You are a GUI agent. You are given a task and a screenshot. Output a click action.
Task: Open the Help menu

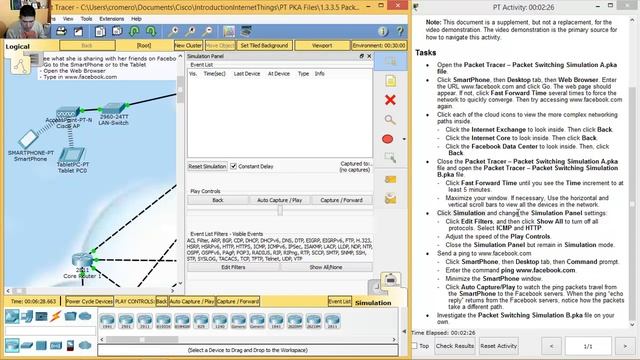(x=136, y=19)
